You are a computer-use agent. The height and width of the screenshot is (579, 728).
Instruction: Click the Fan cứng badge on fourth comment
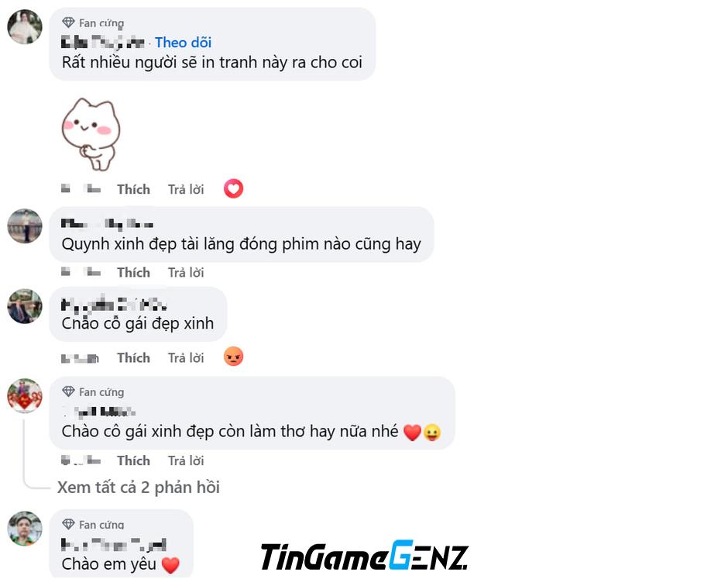(93, 391)
